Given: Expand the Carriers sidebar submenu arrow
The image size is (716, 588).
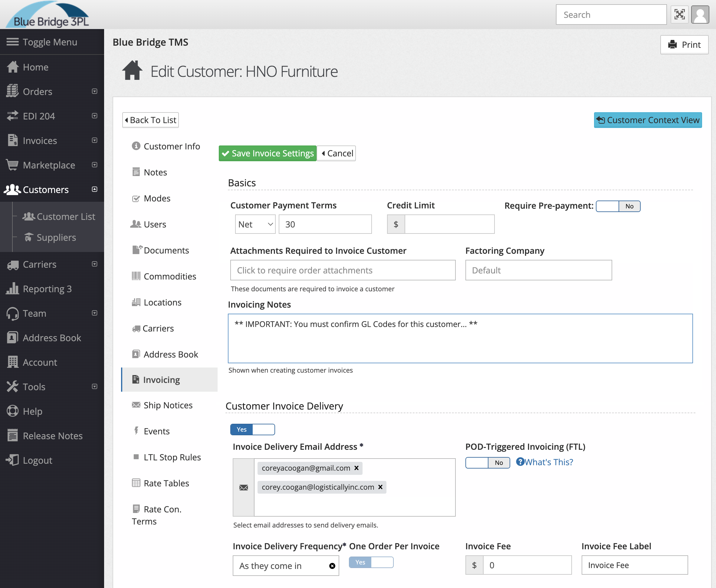Looking at the screenshot, I should pyautogui.click(x=94, y=264).
